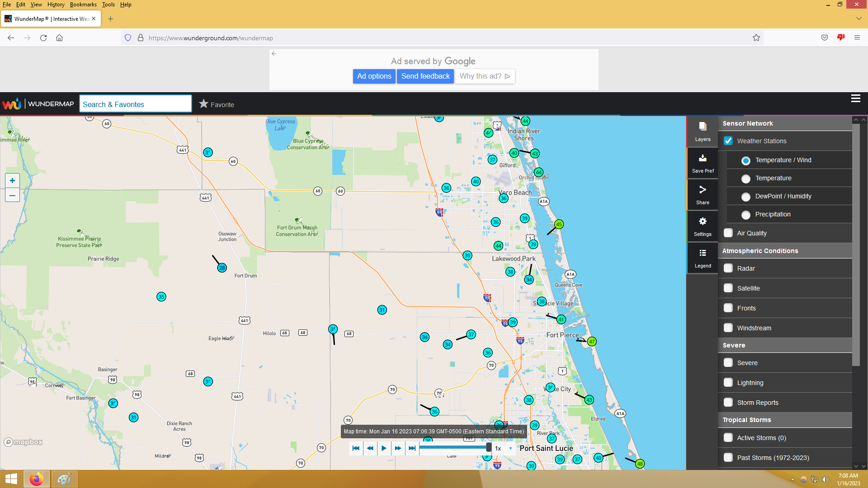The image size is (868, 488).
Task: Enable the Radar layer
Action: pyautogui.click(x=728, y=268)
